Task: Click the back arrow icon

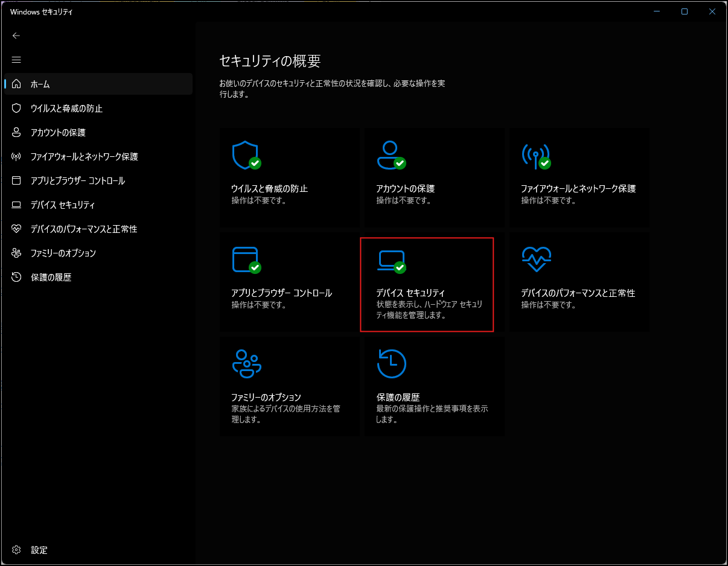Action: (x=16, y=36)
